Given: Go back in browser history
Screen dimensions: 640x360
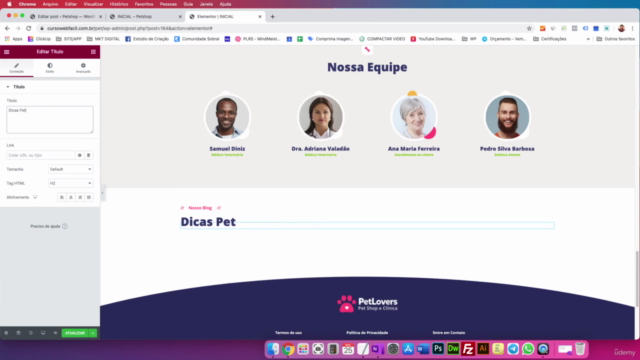Looking at the screenshot, I should tap(7, 28).
